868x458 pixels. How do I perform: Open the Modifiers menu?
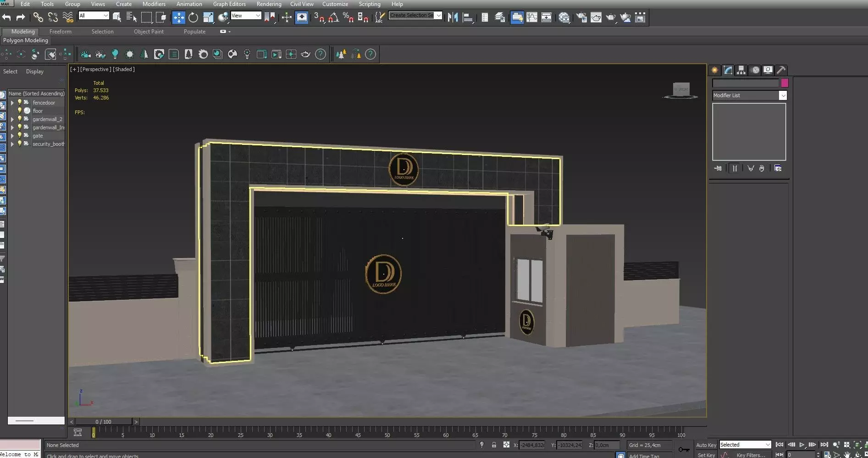click(154, 4)
